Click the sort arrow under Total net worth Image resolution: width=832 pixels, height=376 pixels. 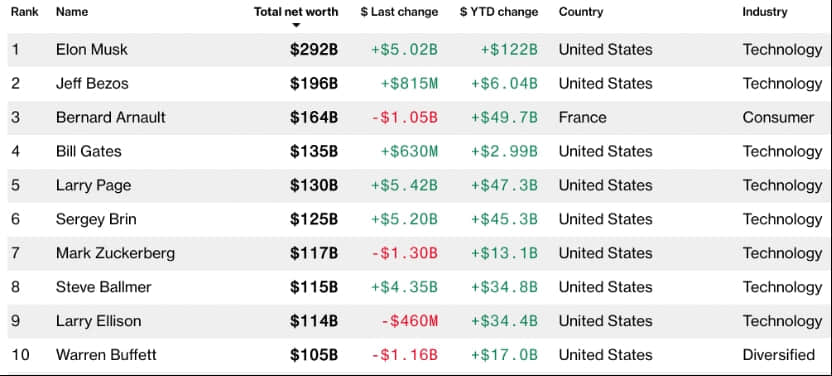(x=297, y=25)
